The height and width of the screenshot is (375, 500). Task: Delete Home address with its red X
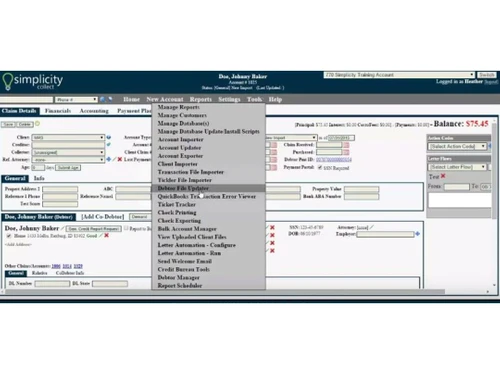(107, 235)
